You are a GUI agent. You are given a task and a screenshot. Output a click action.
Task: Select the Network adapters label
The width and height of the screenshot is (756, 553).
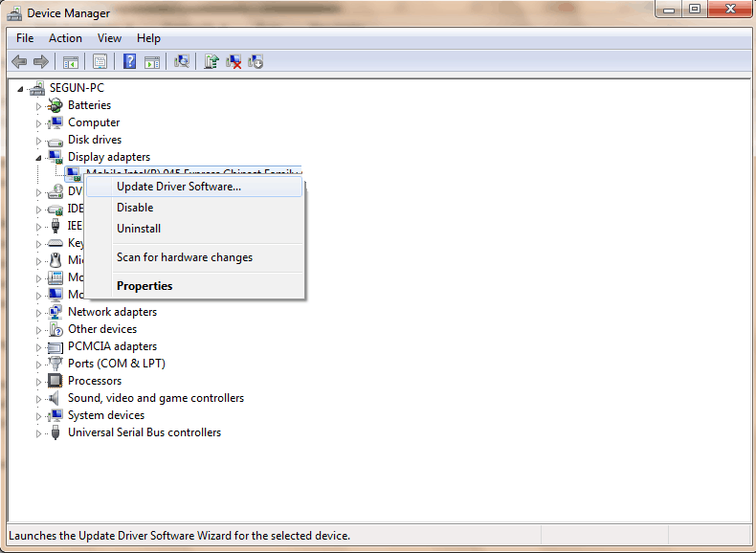click(112, 312)
